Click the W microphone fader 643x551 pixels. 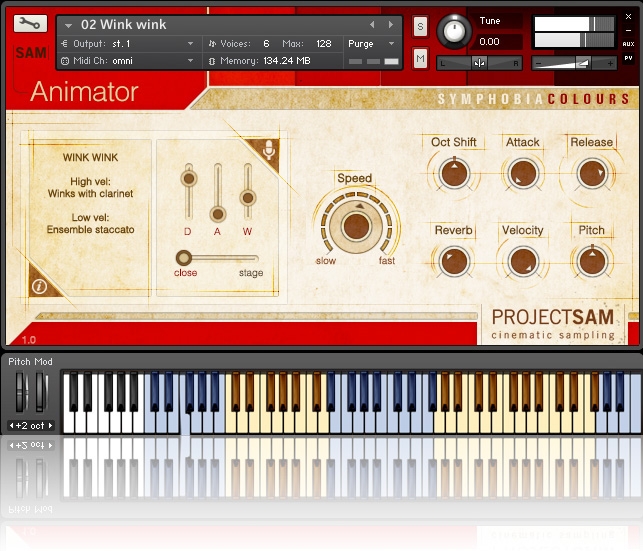click(x=247, y=198)
